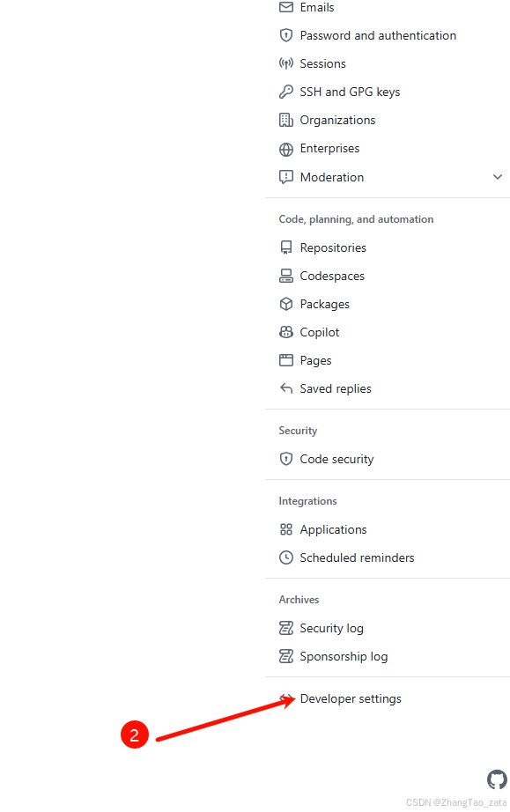Click the key icon for SSH and GPG keys
The height and width of the screenshot is (812, 510).
pos(285,92)
